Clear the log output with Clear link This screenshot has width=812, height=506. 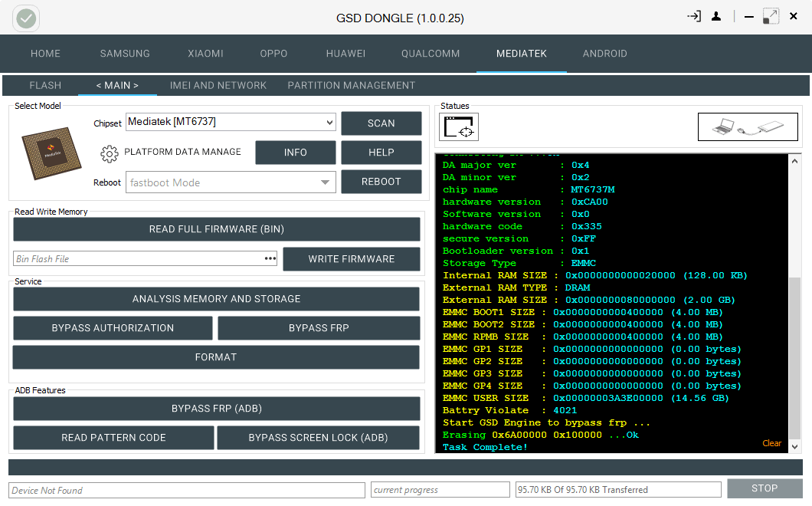click(x=771, y=443)
